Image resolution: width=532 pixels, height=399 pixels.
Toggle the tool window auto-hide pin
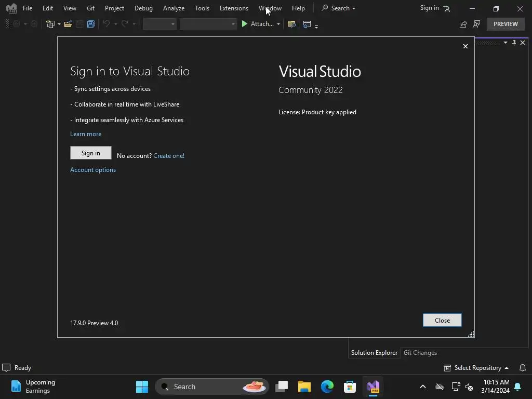pyautogui.click(x=514, y=43)
